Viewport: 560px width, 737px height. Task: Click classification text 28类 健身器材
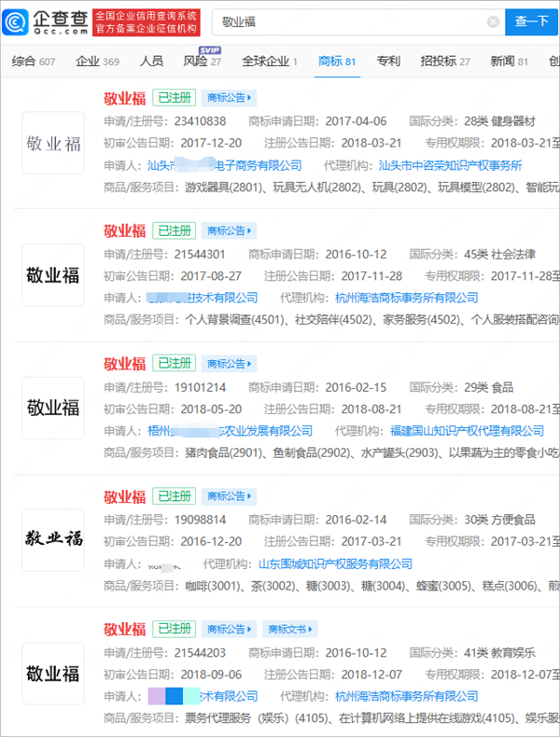tap(500, 121)
